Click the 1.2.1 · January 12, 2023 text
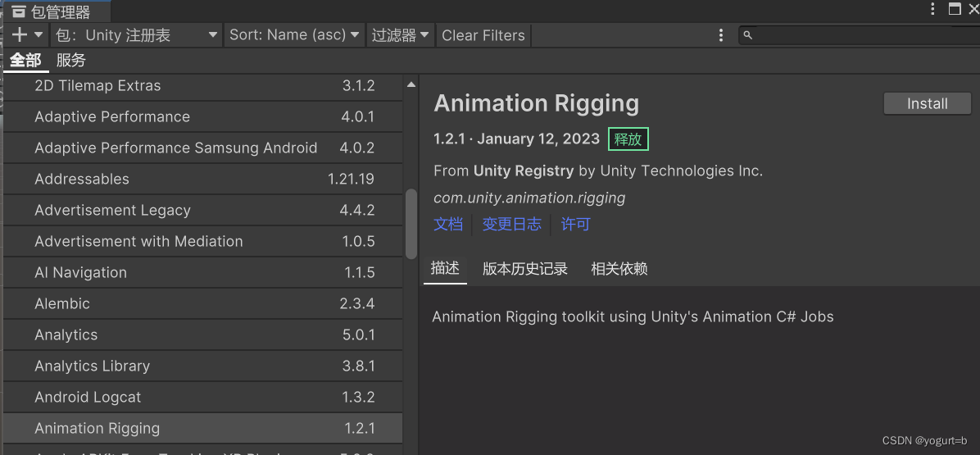This screenshot has height=455, width=980. click(x=517, y=139)
